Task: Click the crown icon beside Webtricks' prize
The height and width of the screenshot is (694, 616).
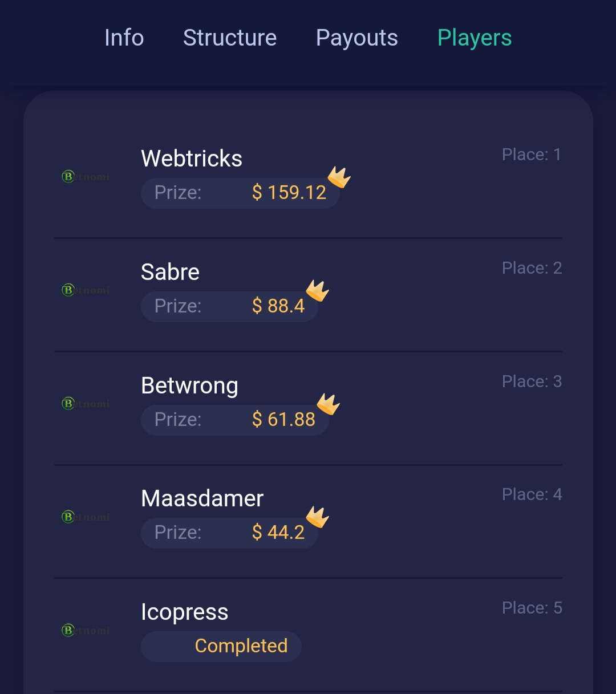Action: [x=339, y=177]
